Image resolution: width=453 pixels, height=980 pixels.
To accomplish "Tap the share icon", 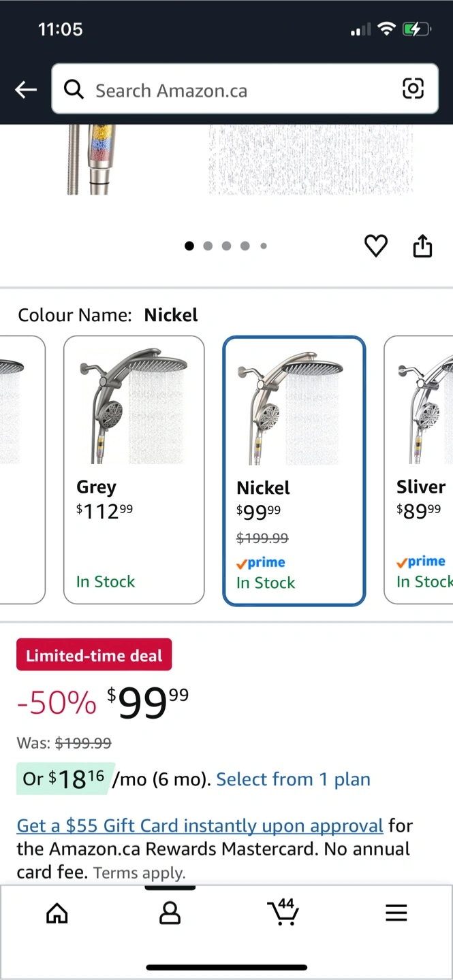I will pyautogui.click(x=422, y=246).
